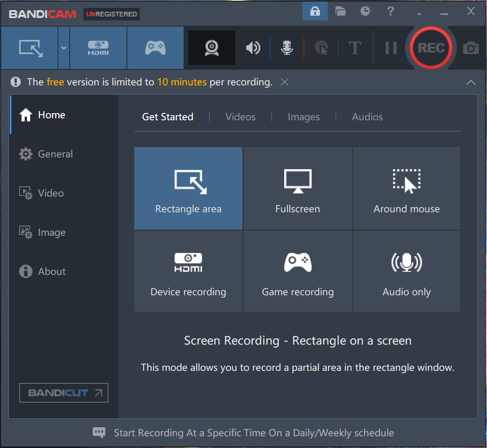Click the red REC record button
The height and width of the screenshot is (448, 487).
tap(431, 48)
